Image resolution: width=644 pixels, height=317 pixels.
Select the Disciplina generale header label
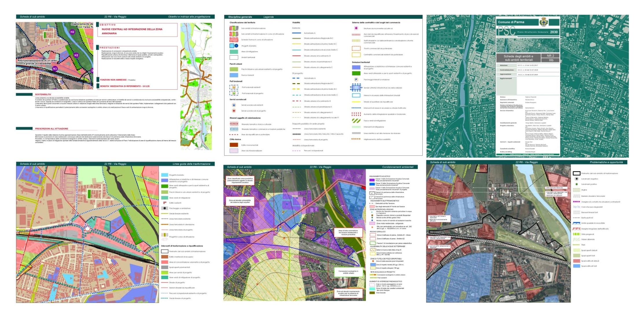[x=240, y=17]
